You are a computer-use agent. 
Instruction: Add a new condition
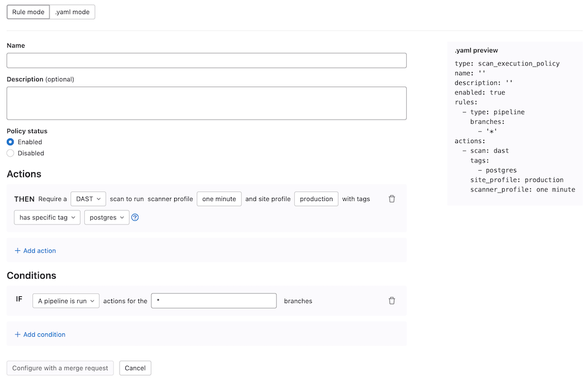click(40, 334)
